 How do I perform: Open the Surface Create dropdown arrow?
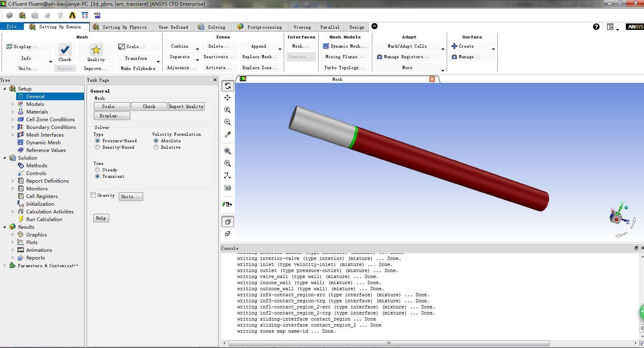pos(493,49)
